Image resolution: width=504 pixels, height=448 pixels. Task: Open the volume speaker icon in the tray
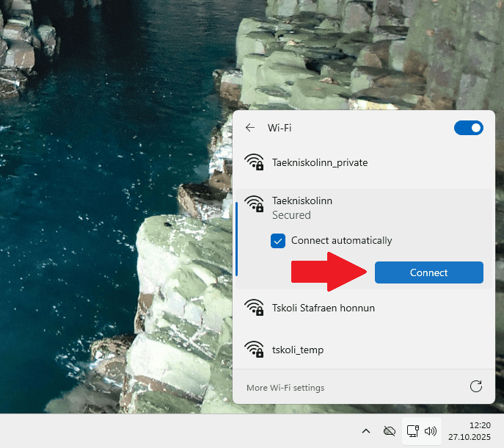pyautogui.click(x=430, y=431)
